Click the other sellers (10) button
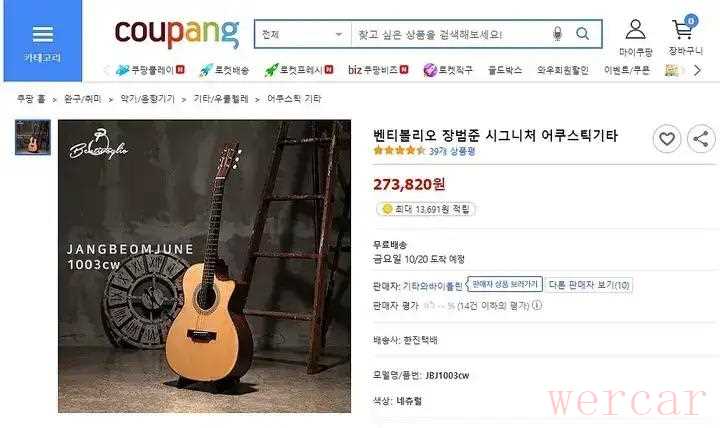 (x=589, y=285)
